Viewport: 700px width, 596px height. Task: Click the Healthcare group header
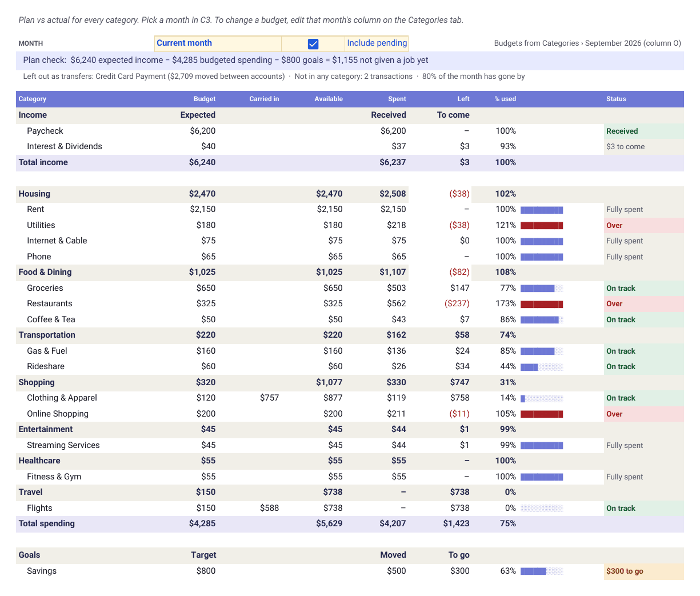pos(39,461)
